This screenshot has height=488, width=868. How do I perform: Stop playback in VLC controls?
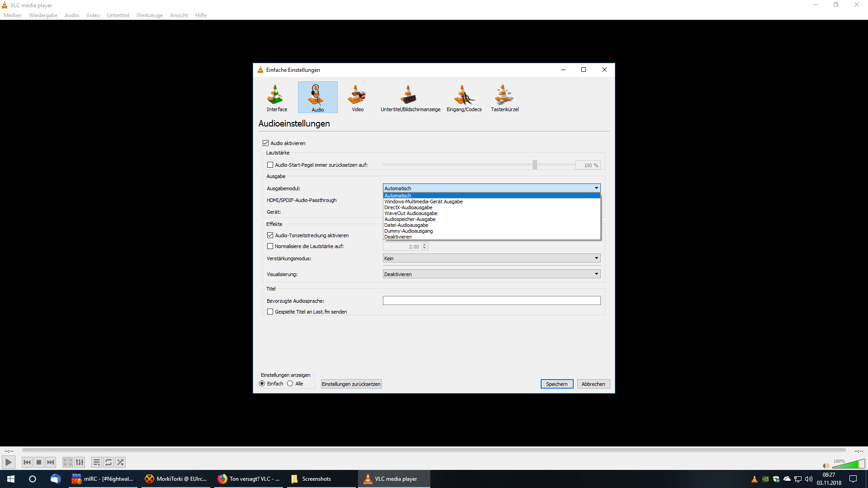coord(39,462)
